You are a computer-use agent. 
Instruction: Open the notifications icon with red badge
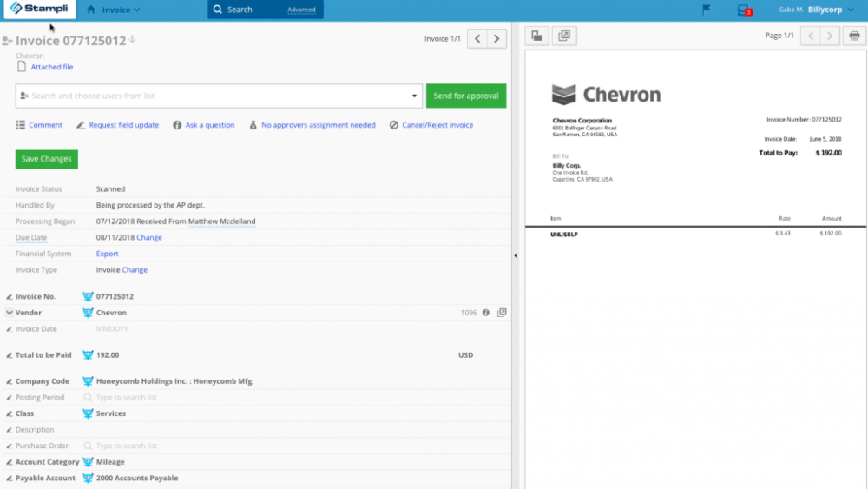(745, 10)
